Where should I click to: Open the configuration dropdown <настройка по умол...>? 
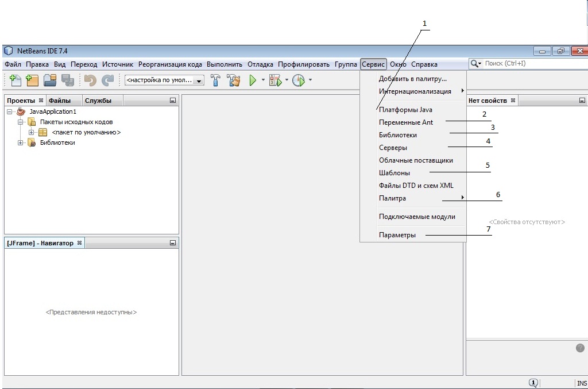pyautogui.click(x=164, y=80)
